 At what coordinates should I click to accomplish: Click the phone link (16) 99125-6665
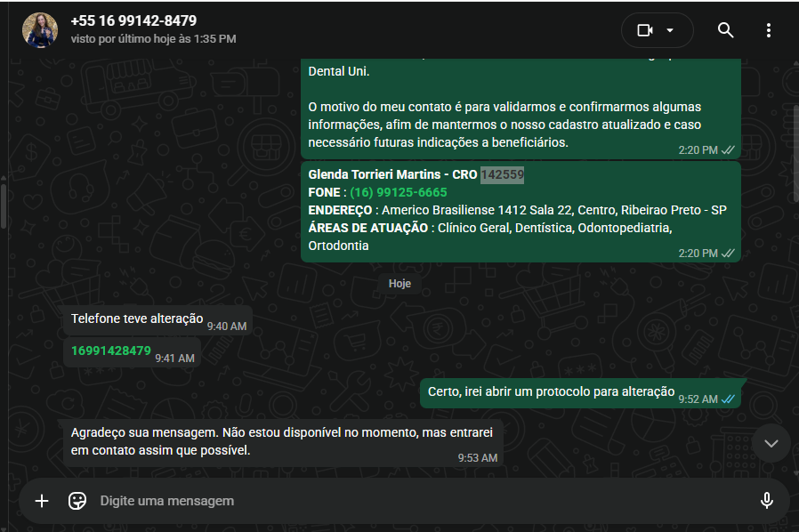tap(399, 193)
